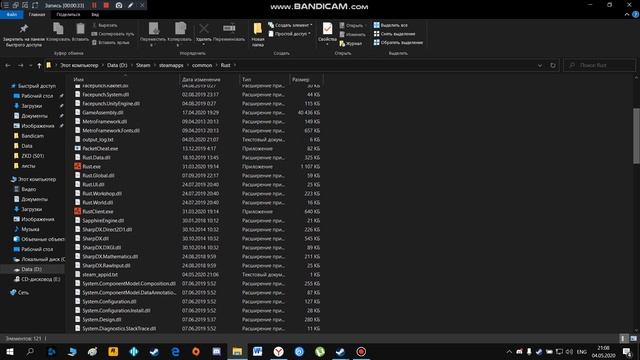The width and height of the screenshot is (640, 360).
Task: Open the Windows Start menu
Action: 9,351
